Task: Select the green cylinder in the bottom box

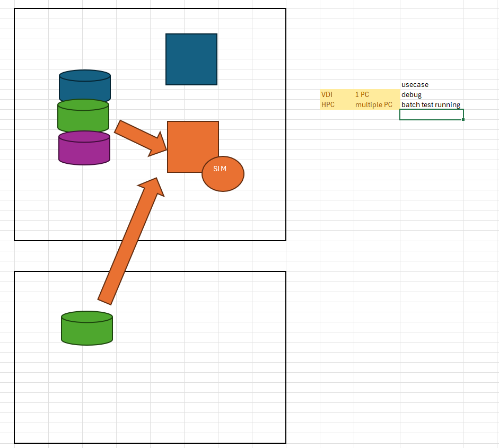Action: 87,329
